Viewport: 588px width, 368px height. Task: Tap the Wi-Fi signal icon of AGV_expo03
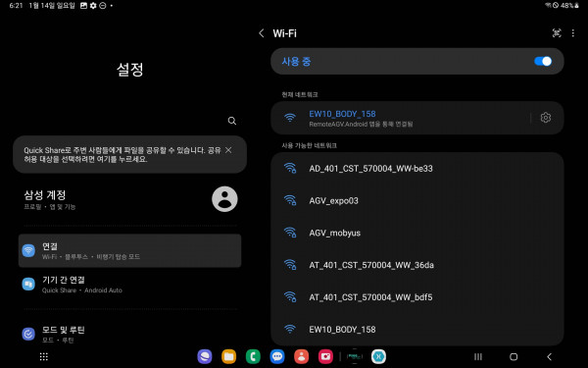pyautogui.click(x=290, y=200)
